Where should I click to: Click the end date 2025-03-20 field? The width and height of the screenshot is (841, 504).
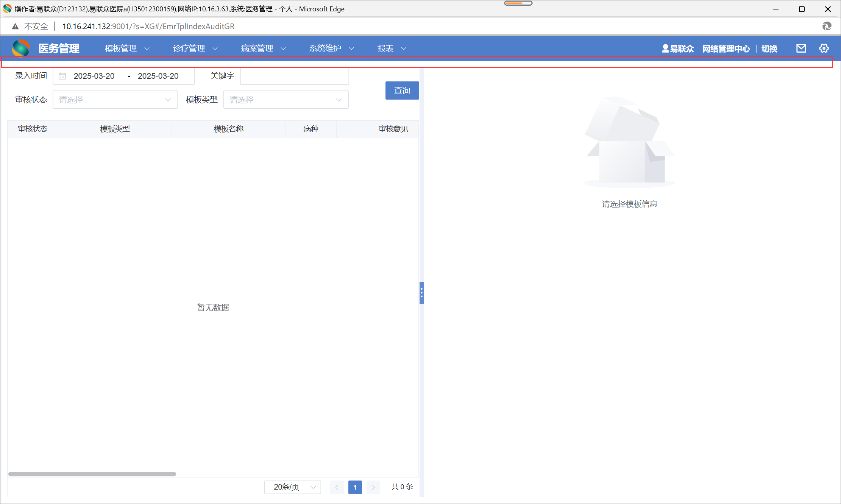(x=158, y=76)
